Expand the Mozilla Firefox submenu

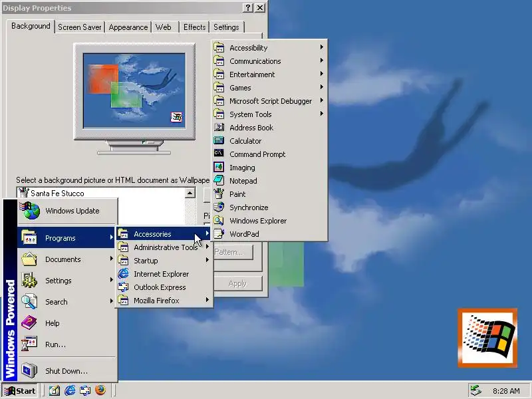164,301
